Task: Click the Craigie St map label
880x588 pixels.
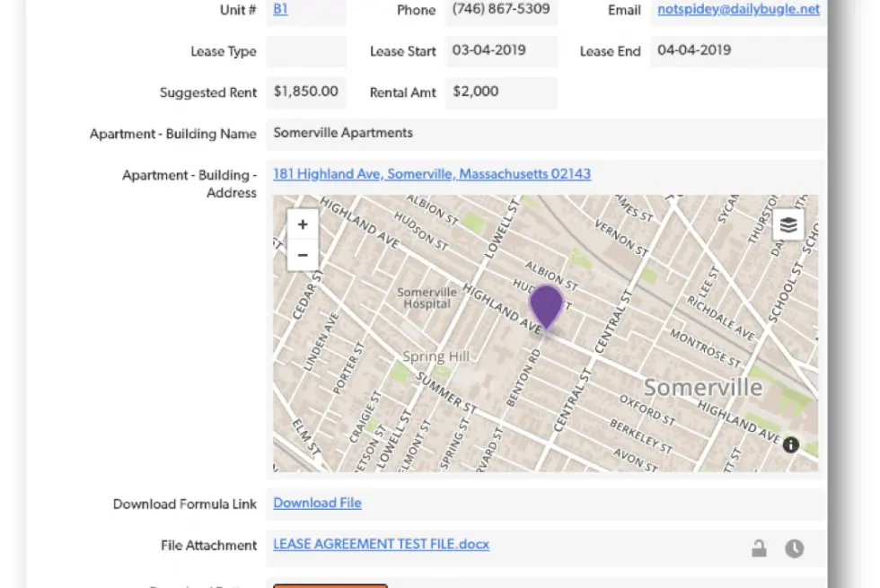Action: click(365, 417)
